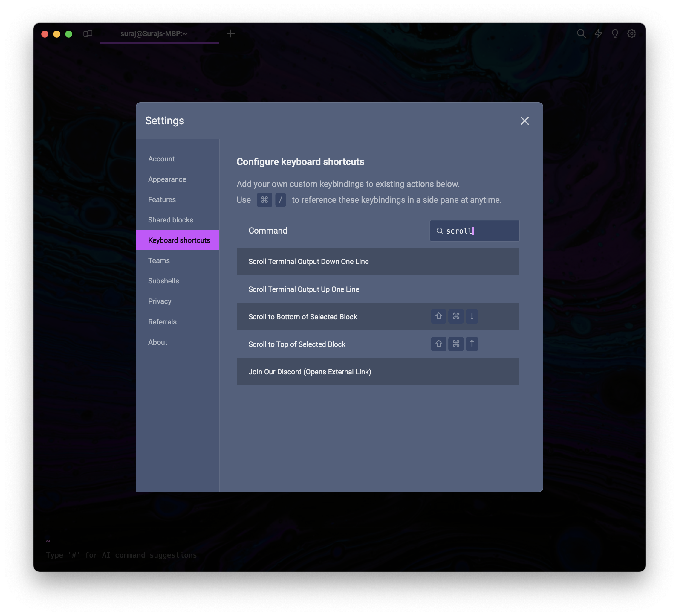The width and height of the screenshot is (679, 616).
Task: Open search via the magnifier icon in title bar
Action: click(x=581, y=33)
